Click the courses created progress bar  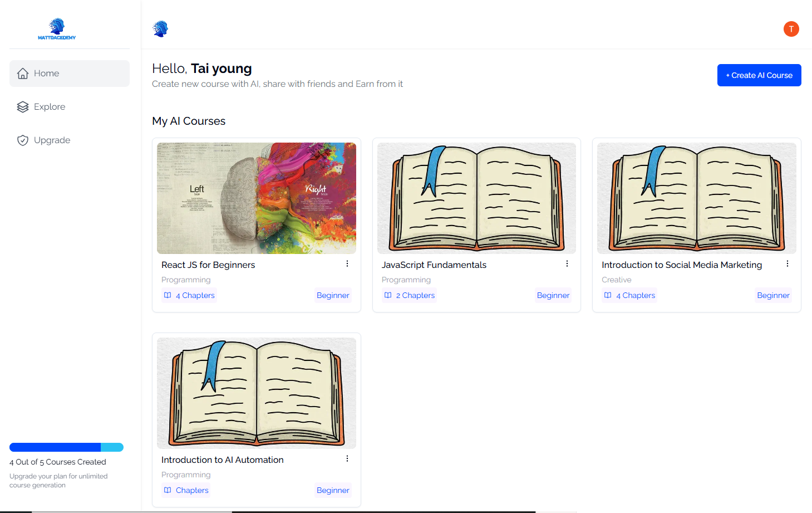tap(66, 447)
